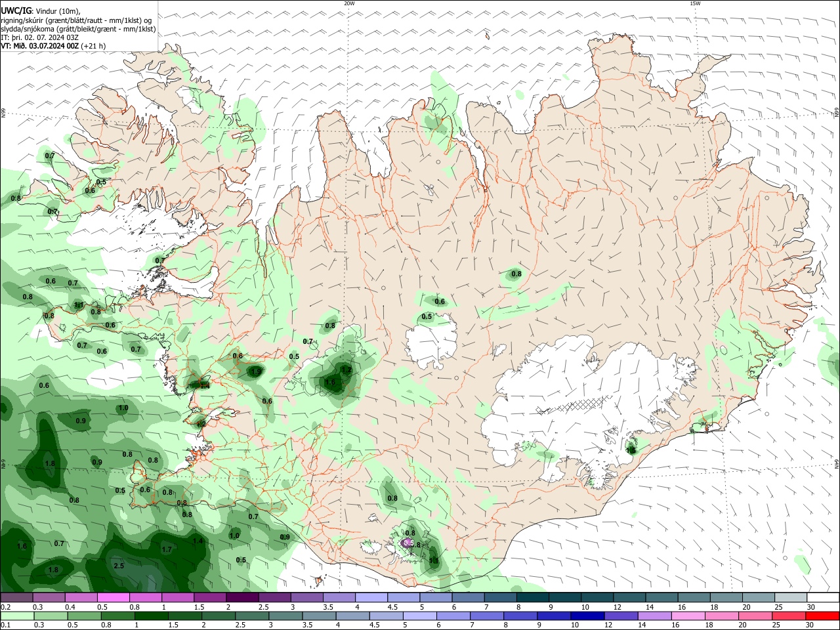Select the dark teal 8 swatch in upper legend

533,597
